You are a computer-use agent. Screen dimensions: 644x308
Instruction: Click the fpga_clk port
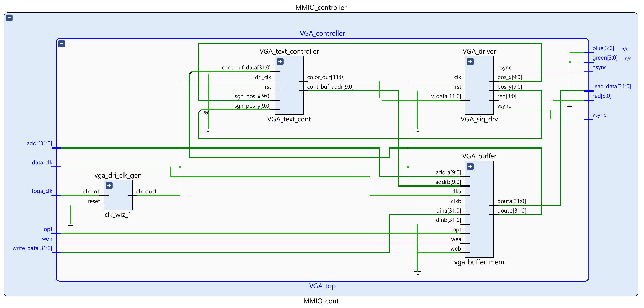(x=42, y=191)
